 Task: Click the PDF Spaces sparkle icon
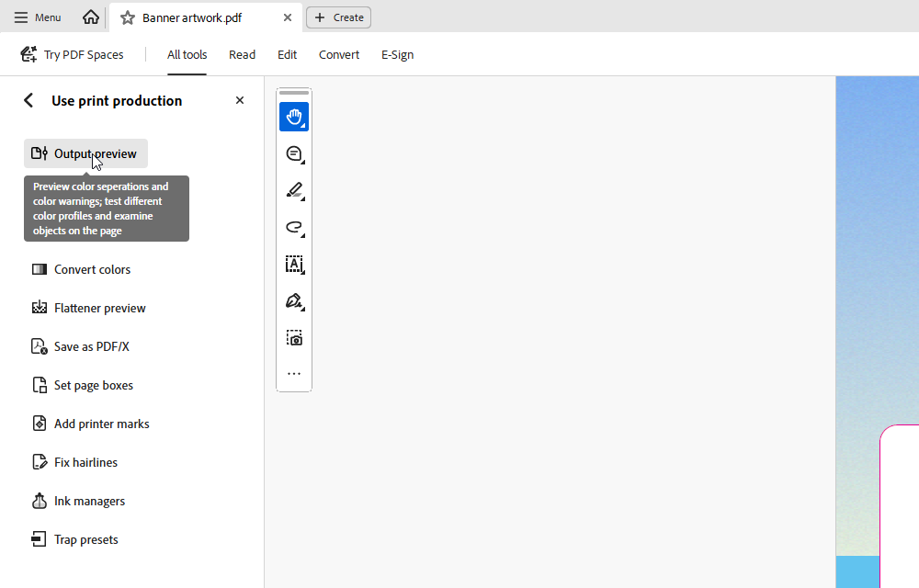pos(28,54)
